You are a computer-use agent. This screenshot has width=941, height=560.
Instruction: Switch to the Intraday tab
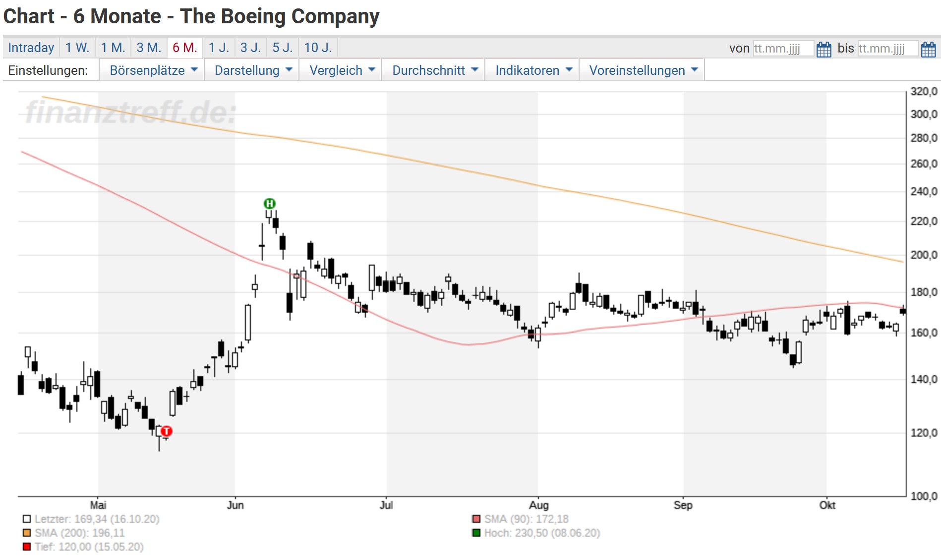31,48
